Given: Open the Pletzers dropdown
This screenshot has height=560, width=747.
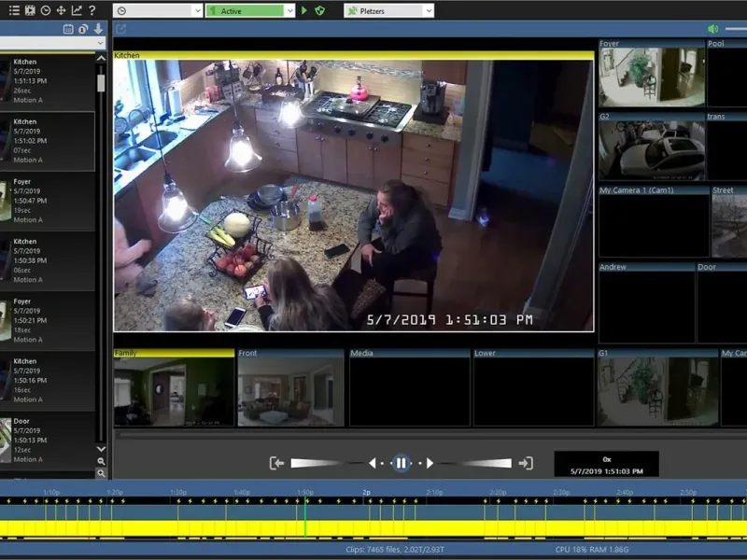Looking at the screenshot, I should pyautogui.click(x=388, y=10).
